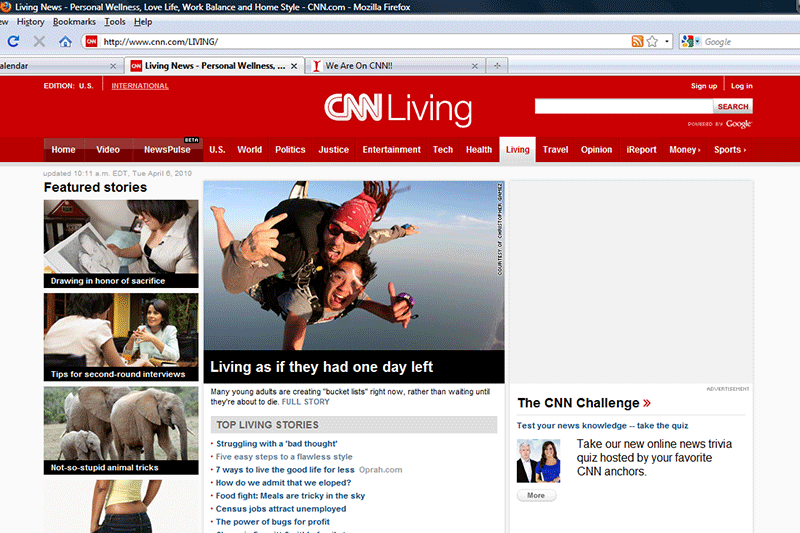Open 'How do we admit that we eloped?'

pos(283,483)
